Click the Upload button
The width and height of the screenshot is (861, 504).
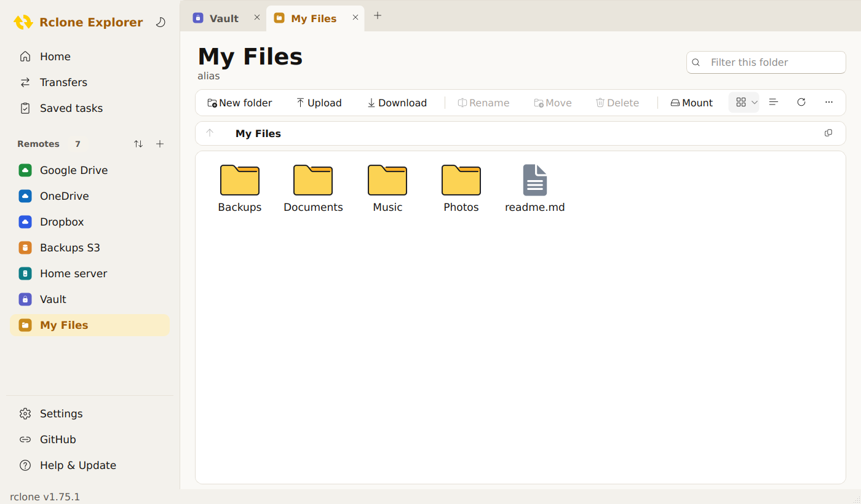319,103
